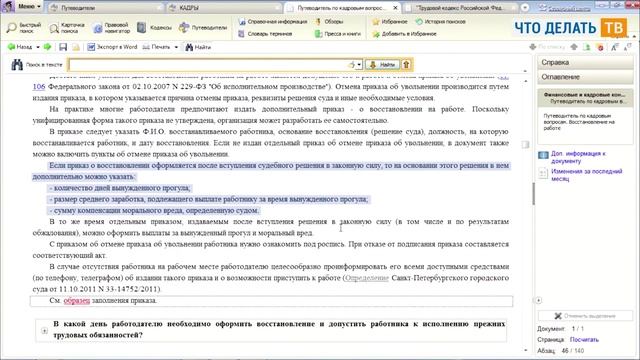This screenshot has width=640, height=360.
Task: Increase font size with the larger A icon
Action: [x=615, y=47]
